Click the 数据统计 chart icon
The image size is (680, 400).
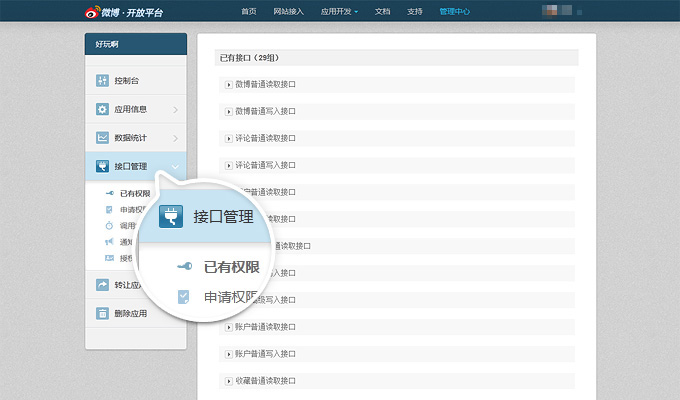(102, 138)
